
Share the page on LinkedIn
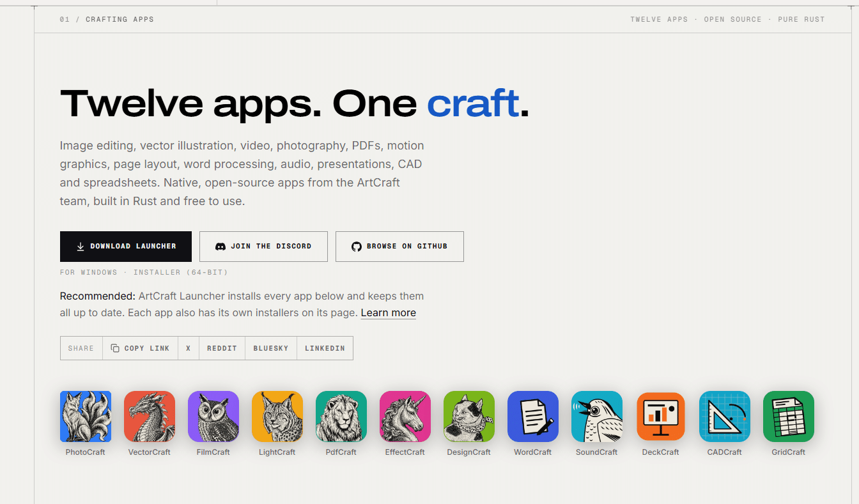(x=325, y=348)
